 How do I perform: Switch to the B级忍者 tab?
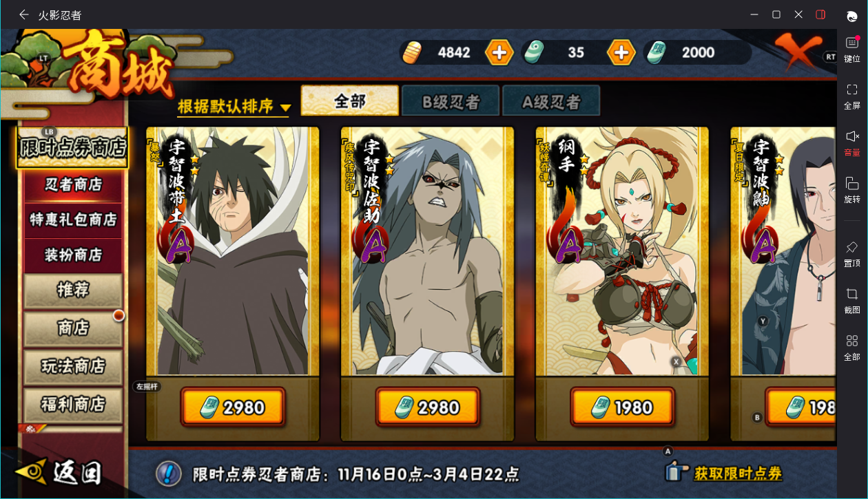[451, 101]
